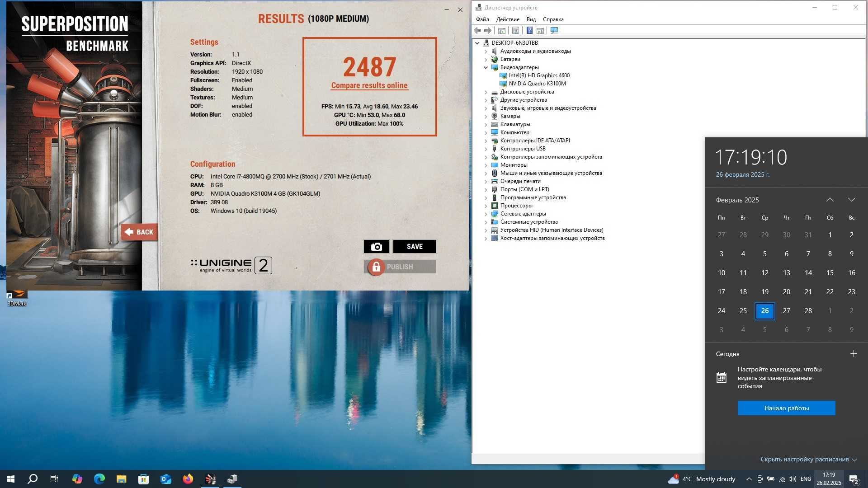Select Intel(R) HD Graphics 4600 device
The width and height of the screenshot is (868, 488).
click(539, 75)
